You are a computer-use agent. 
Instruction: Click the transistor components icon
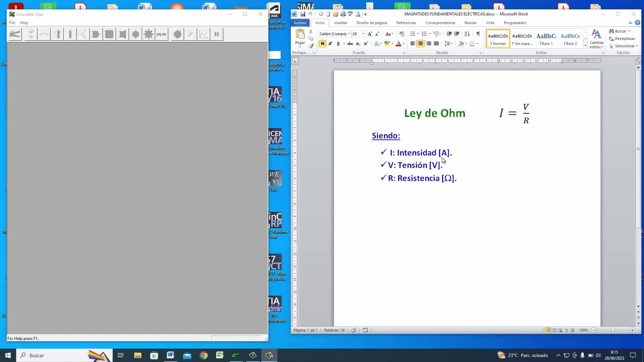coord(82,34)
